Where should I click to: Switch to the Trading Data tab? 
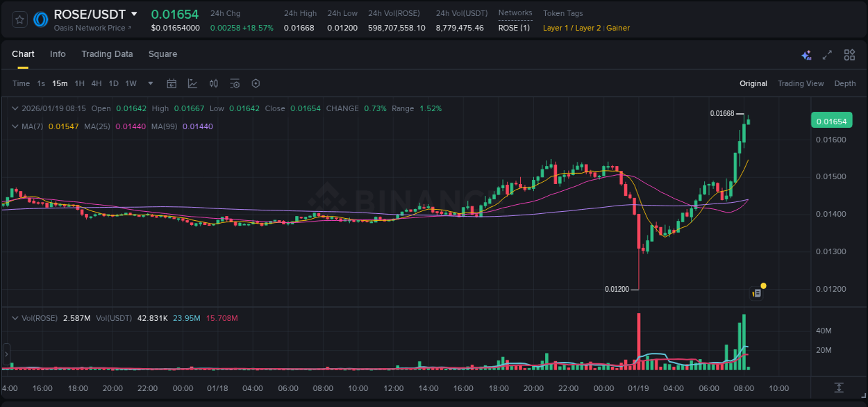pos(107,54)
